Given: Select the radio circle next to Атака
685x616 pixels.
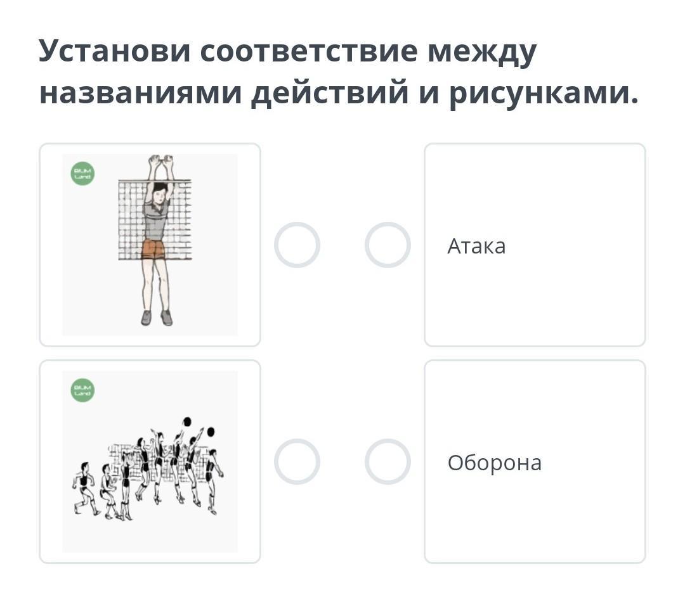Looking at the screenshot, I should [388, 245].
